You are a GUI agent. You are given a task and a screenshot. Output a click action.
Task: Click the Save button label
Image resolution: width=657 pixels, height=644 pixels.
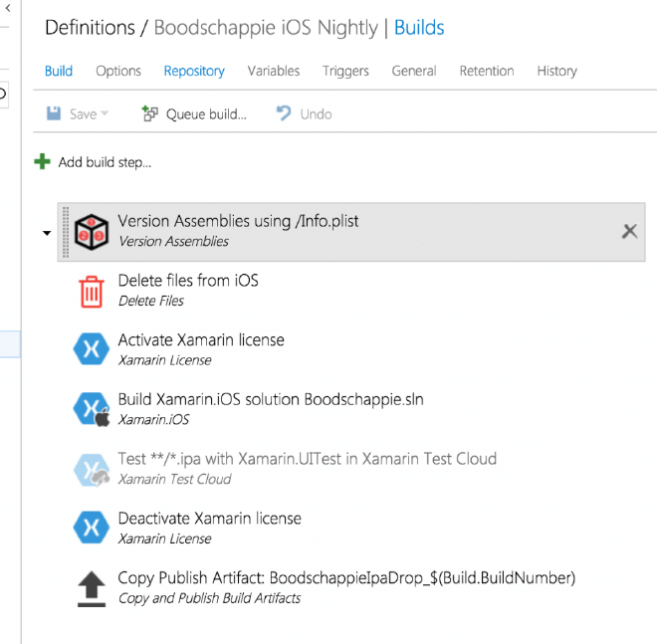(83, 113)
